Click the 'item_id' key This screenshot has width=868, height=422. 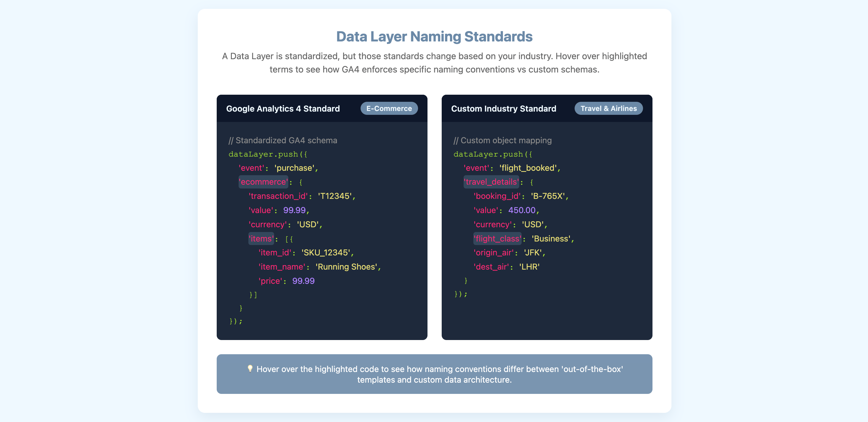point(275,253)
